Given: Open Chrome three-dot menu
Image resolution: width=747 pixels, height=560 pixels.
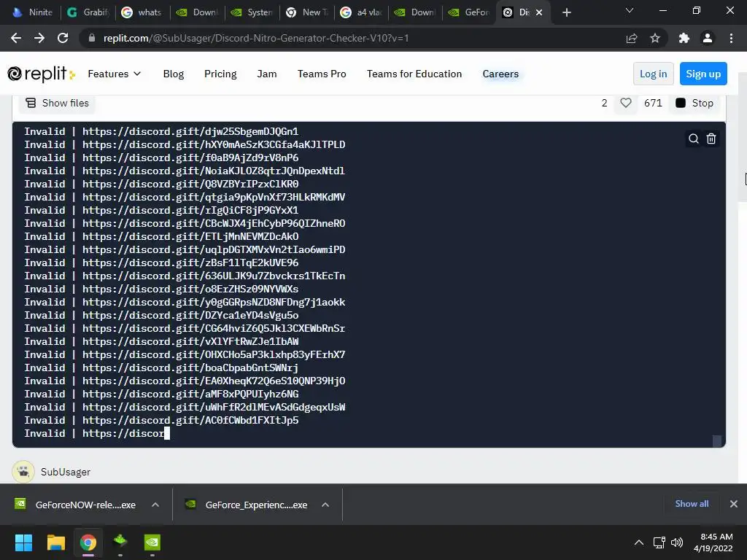Looking at the screenshot, I should click(731, 38).
